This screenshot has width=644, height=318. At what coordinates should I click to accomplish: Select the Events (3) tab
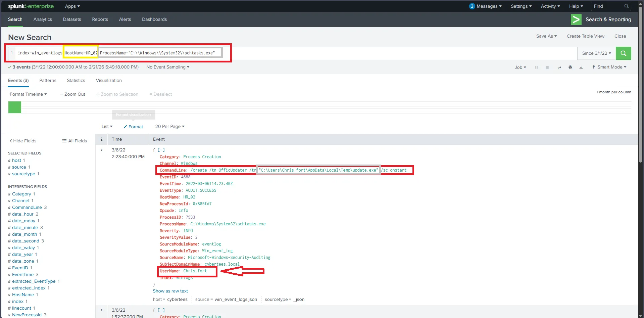[x=18, y=81]
